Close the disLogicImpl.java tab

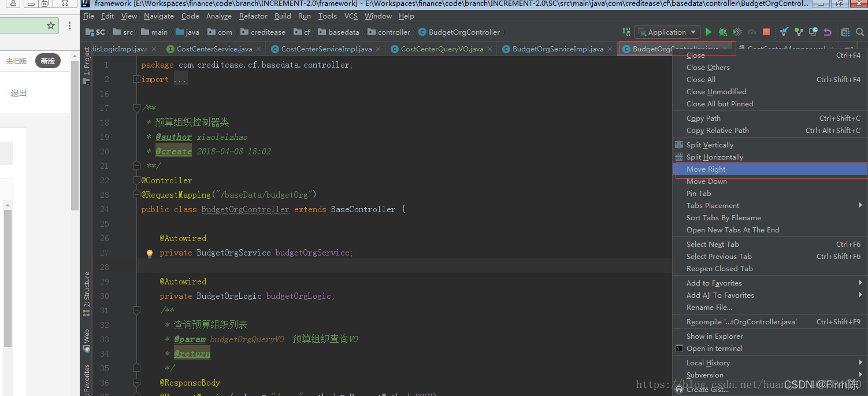coord(155,49)
